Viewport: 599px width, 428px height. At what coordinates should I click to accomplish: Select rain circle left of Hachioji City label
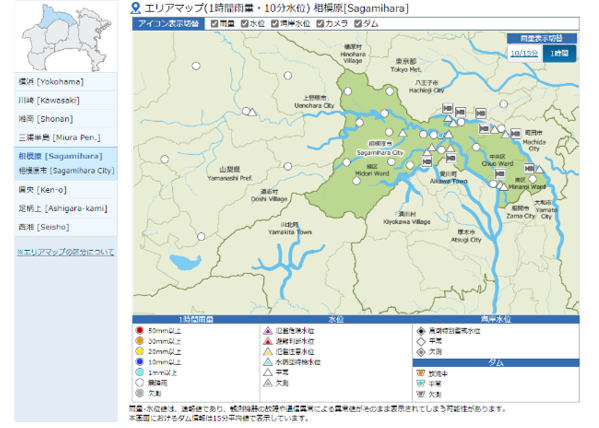pos(389,91)
